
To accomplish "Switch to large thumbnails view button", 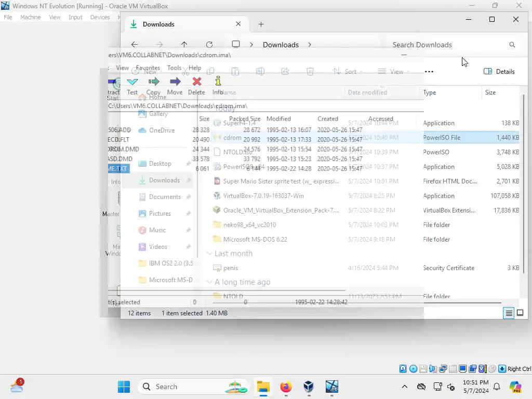I will point(520,313).
